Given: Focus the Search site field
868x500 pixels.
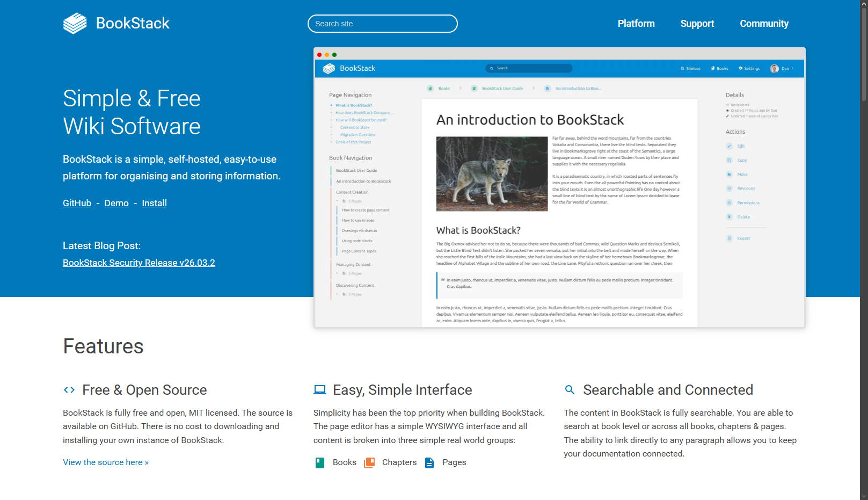Looking at the screenshot, I should [x=382, y=24].
